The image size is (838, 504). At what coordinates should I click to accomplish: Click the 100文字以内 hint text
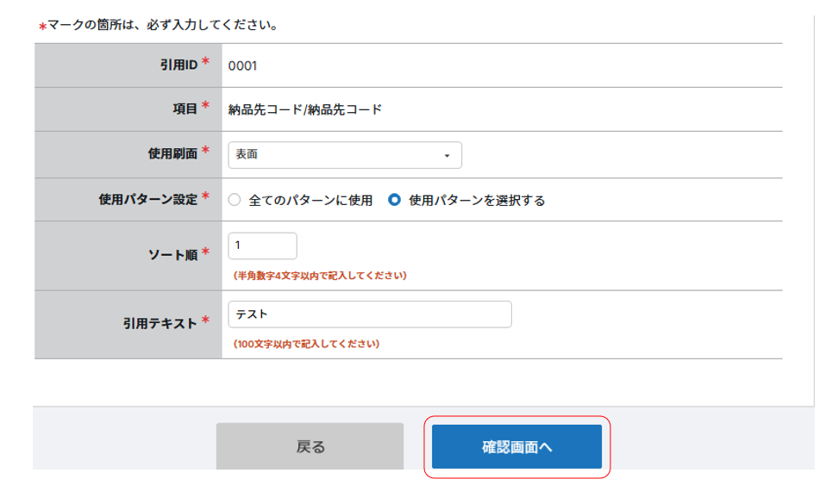(x=306, y=344)
